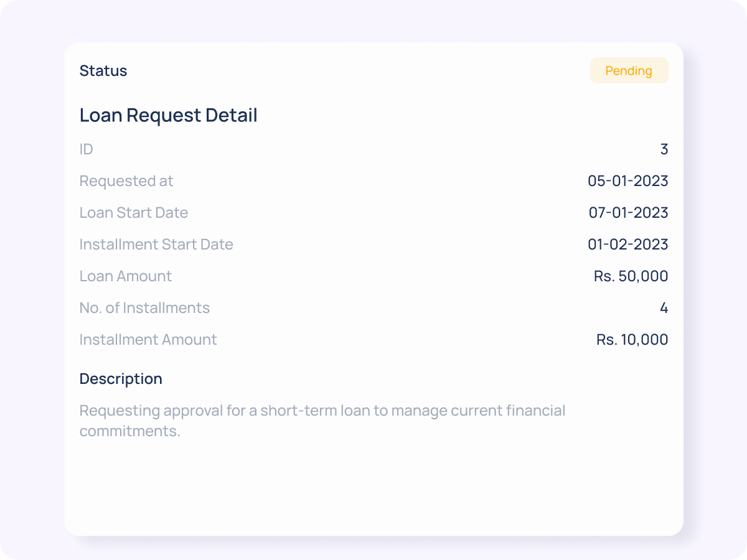Viewport: 747px width, 560px height.
Task: Select the Loan Request Detail heading
Action: click(168, 115)
